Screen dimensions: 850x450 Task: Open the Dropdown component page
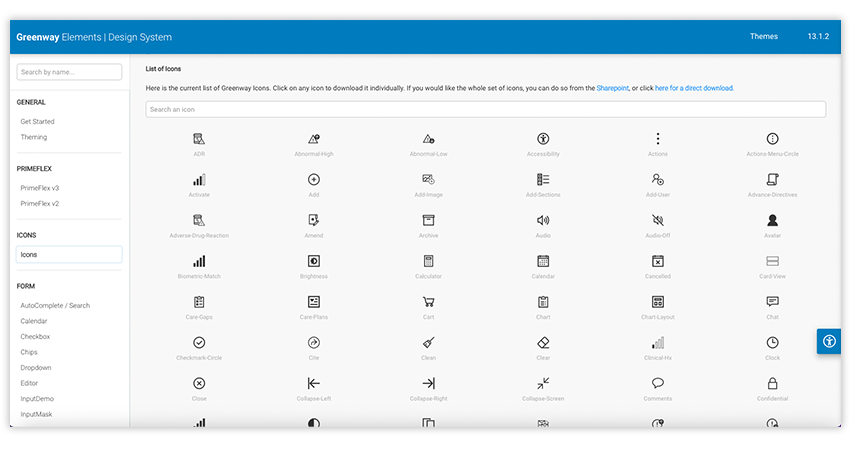click(36, 368)
